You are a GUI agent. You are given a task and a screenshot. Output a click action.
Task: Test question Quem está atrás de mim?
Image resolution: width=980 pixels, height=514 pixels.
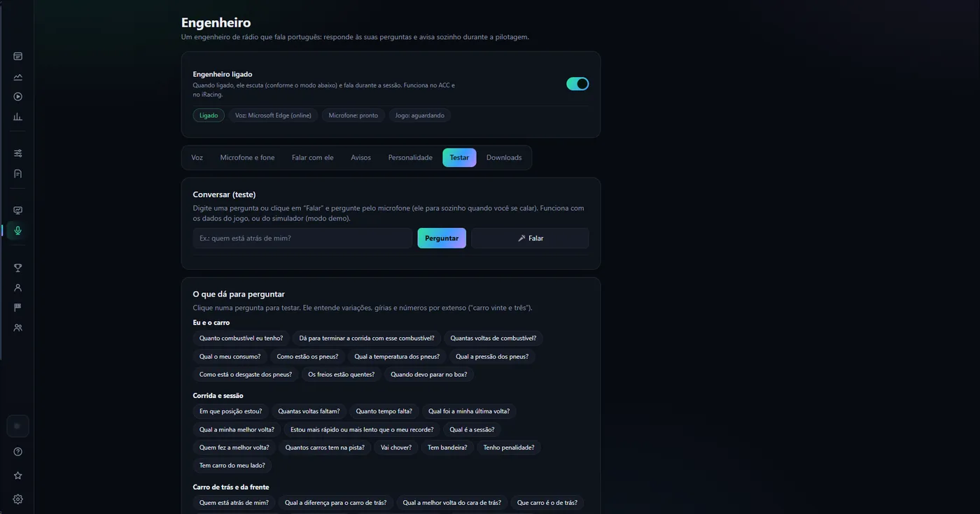point(234,504)
